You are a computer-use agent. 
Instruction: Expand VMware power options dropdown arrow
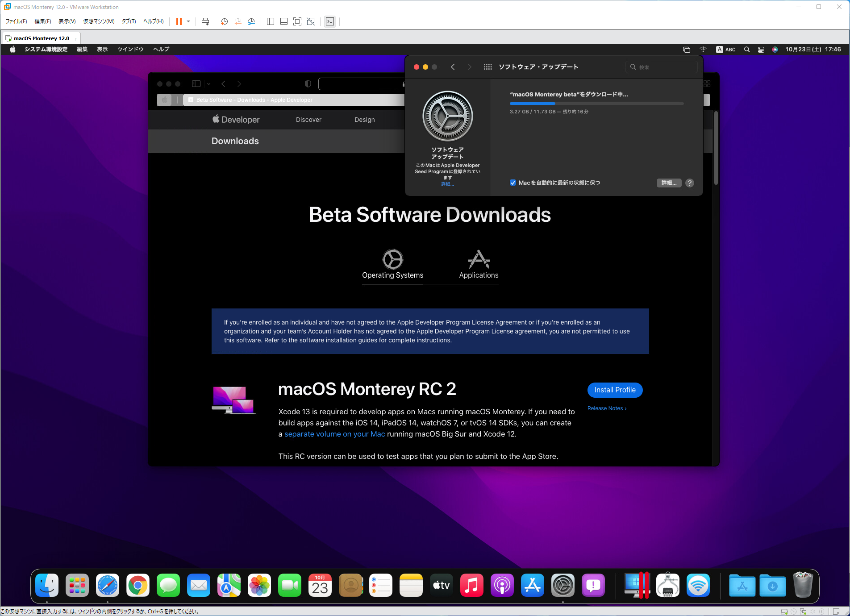(x=188, y=21)
